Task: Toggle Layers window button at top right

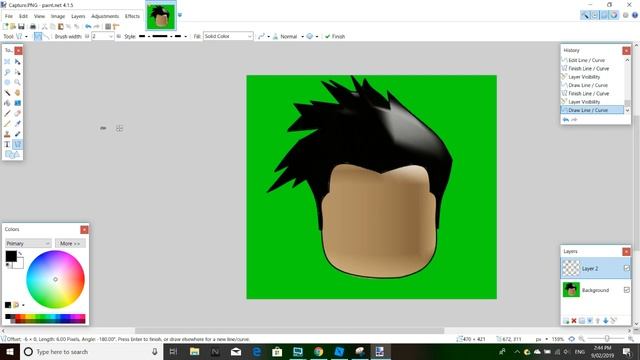Action: point(604,15)
